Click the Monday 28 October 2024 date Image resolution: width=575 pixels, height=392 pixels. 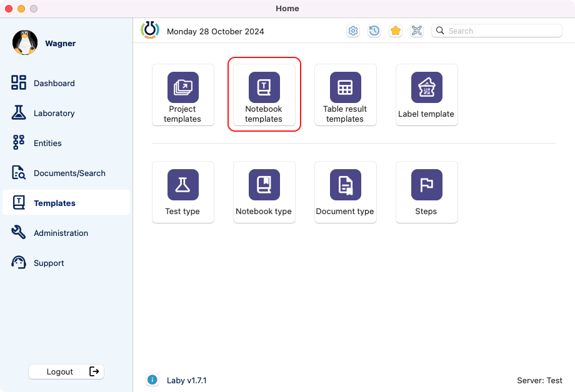215,31
